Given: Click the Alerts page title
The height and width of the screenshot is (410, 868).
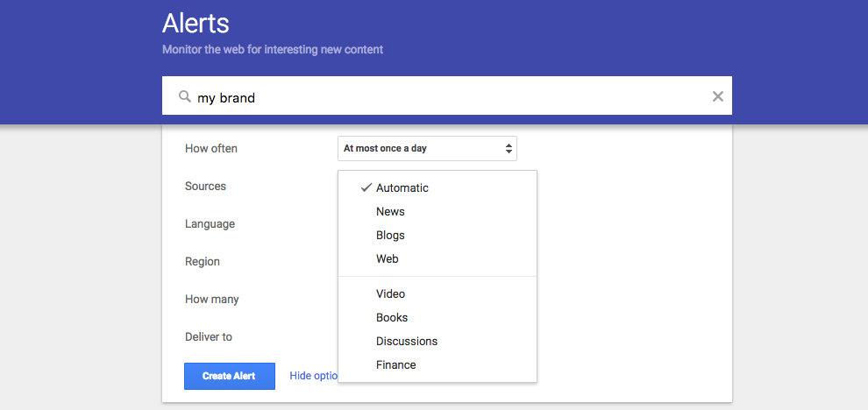Looking at the screenshot, I should 196,24.
